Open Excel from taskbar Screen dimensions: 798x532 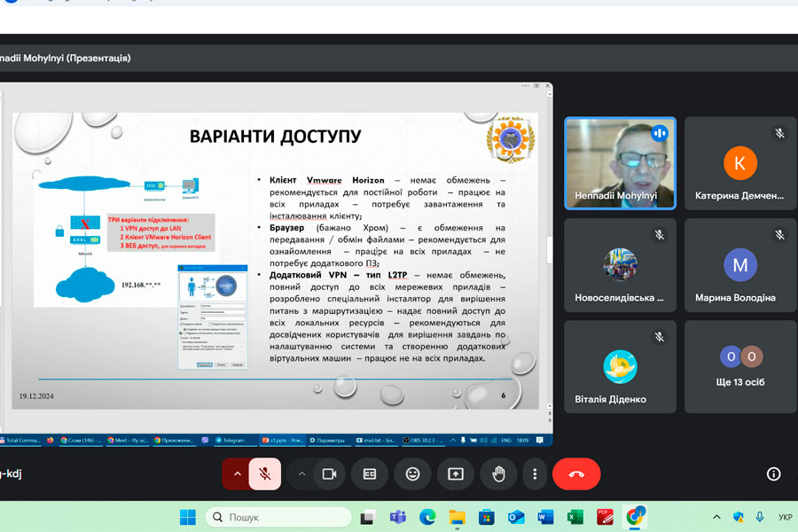(575, 517)
